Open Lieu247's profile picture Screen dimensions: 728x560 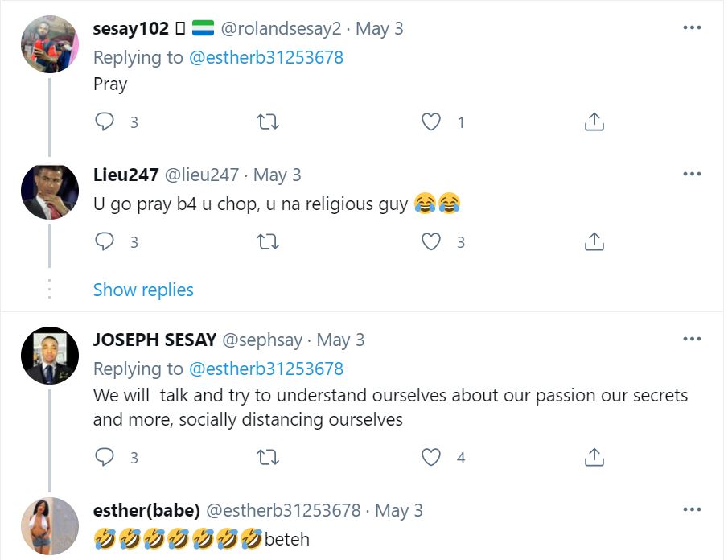click(x=49, y=191)
